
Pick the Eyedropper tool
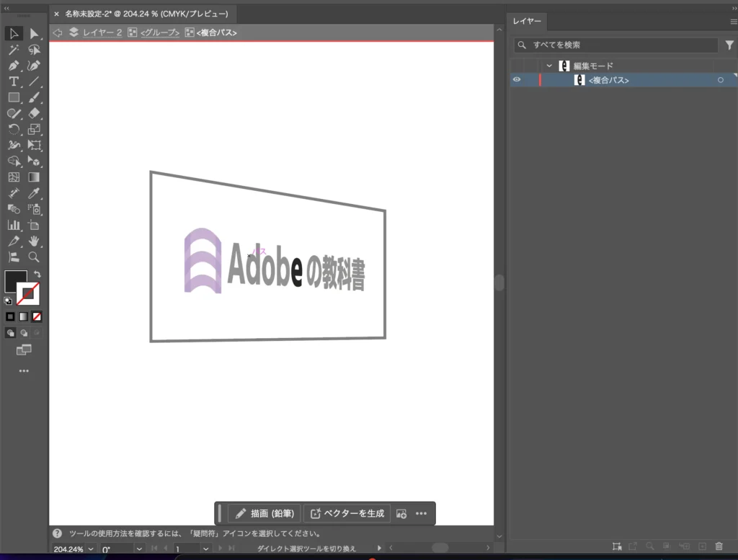tap(34, 193)
